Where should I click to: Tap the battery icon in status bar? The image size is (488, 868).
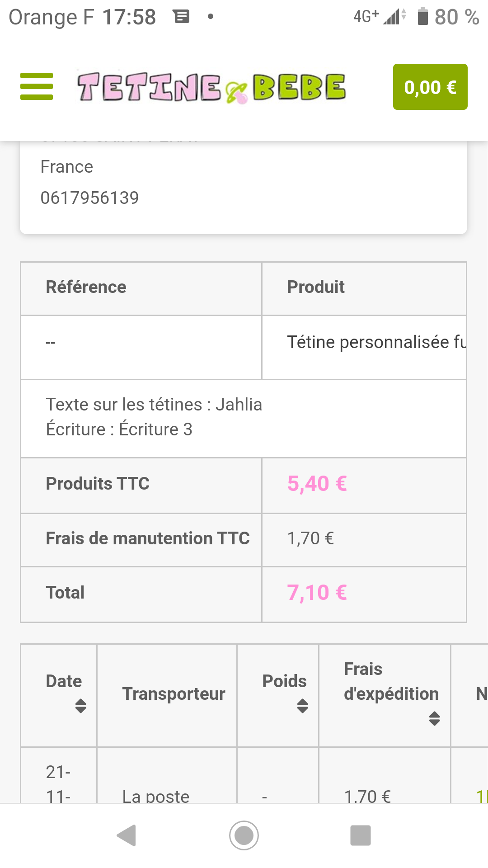pyautogui.click(x=422, y=17)
